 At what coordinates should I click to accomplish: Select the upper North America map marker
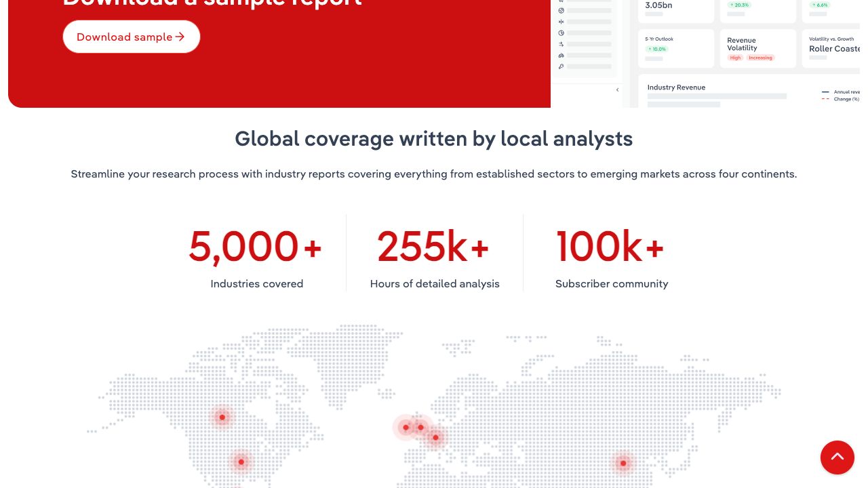[x=222, y=417]
